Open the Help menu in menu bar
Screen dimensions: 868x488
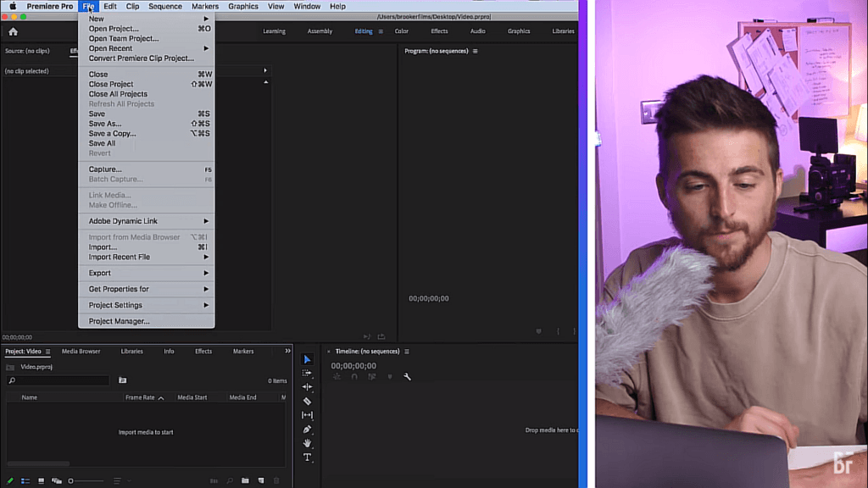pos(337,6)
